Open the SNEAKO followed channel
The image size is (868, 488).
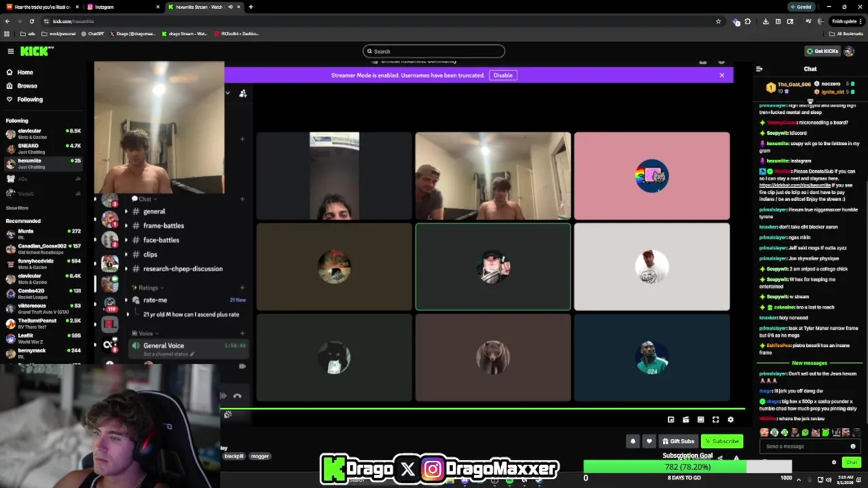click(44, 148)
